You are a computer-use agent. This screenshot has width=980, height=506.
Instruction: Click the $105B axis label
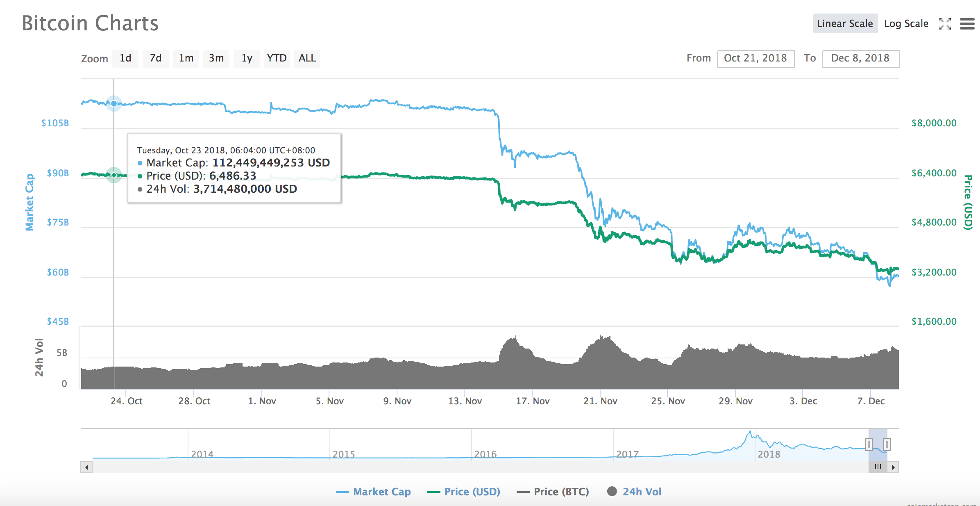(x=55, y=123)
